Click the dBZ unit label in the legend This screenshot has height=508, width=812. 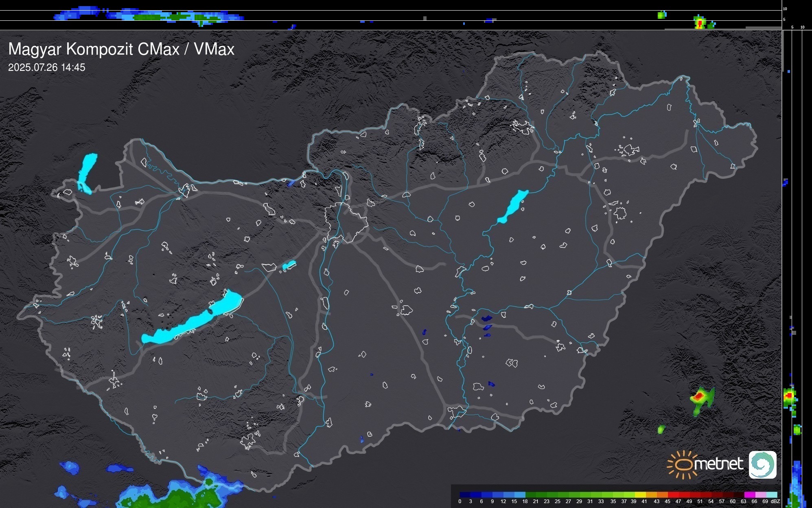click(775, 501)
